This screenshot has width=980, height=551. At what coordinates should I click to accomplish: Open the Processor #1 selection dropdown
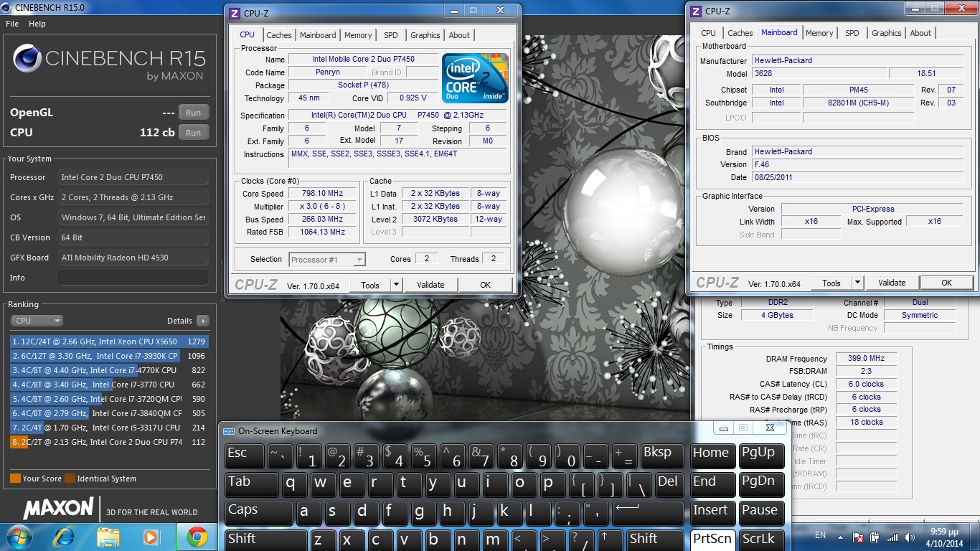[x=327, y=259]
